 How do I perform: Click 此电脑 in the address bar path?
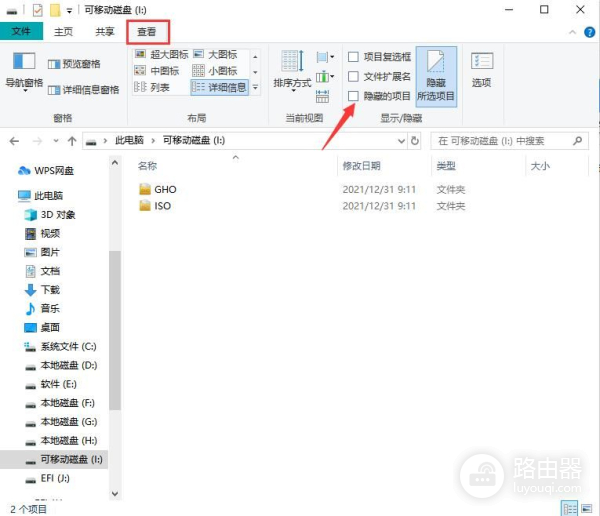[x=130, y=140]
